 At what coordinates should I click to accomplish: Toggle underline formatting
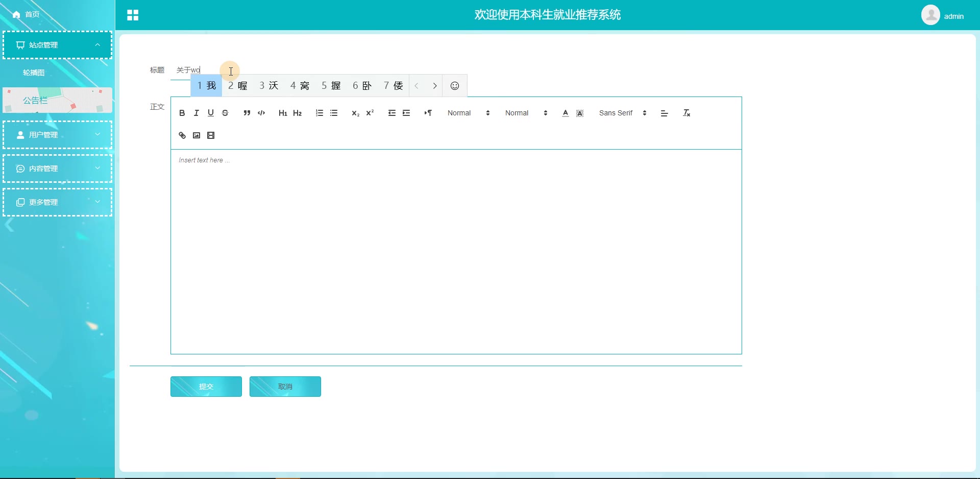click(x=211, y=113)
